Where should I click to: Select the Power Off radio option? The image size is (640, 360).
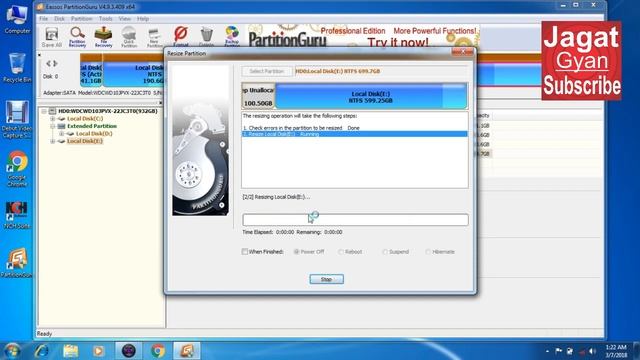[296, 251]
